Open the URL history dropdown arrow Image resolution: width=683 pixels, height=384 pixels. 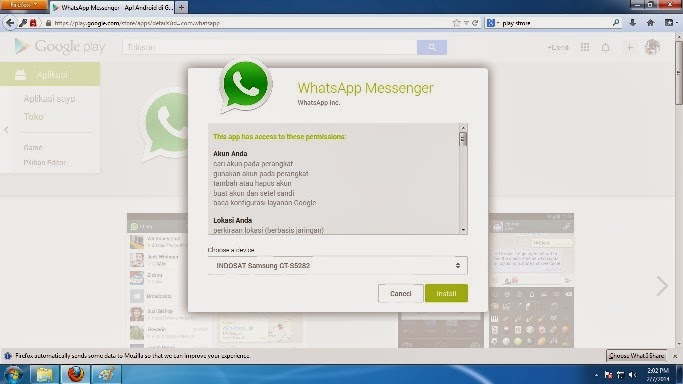pyautogui.click(x=466, y=23)
